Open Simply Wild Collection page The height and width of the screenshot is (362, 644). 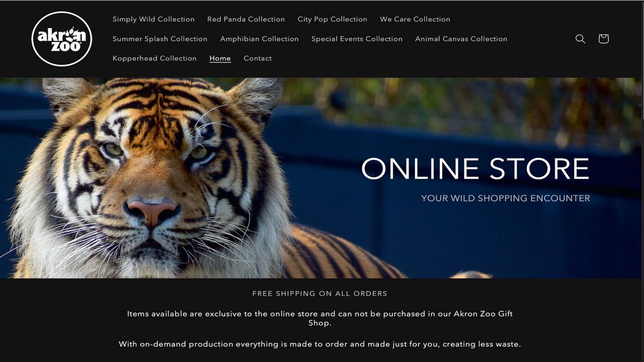point(153,19)
